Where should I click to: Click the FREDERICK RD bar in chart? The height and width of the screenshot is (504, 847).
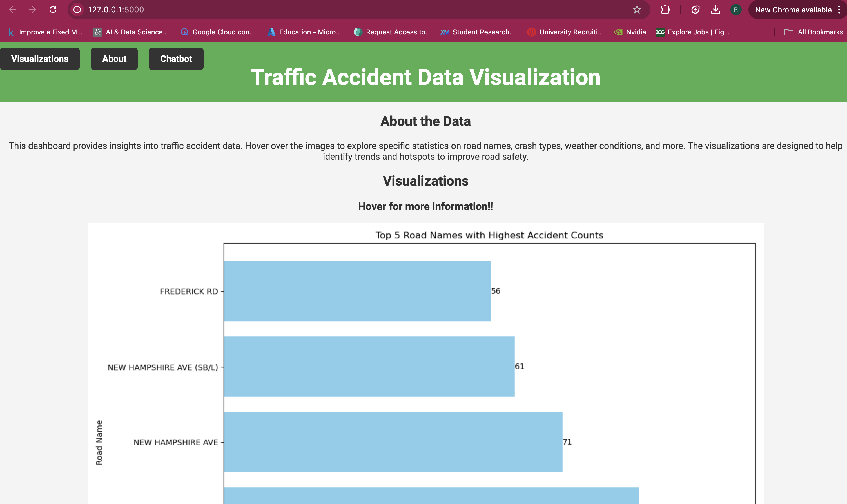coord(357,291)
